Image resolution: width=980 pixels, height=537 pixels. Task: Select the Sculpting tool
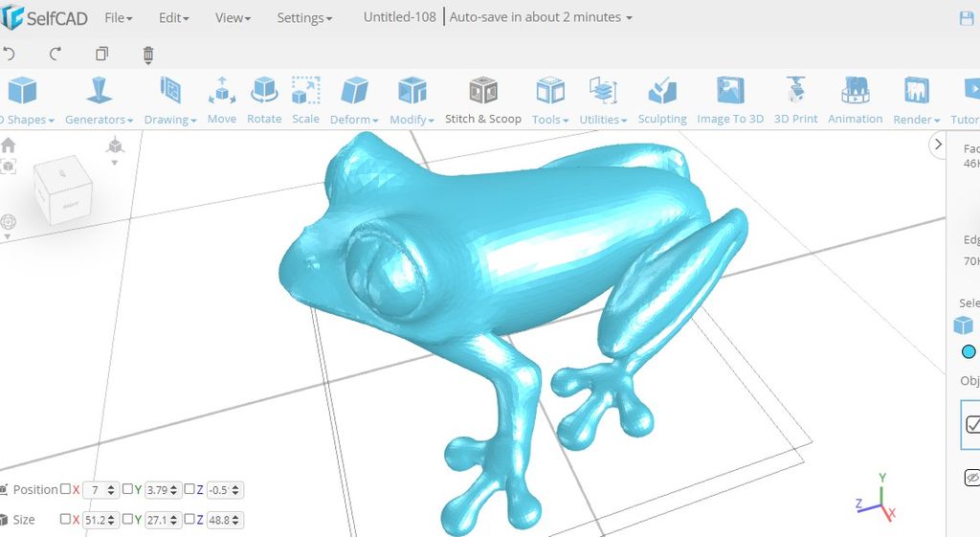click(662, 100)
